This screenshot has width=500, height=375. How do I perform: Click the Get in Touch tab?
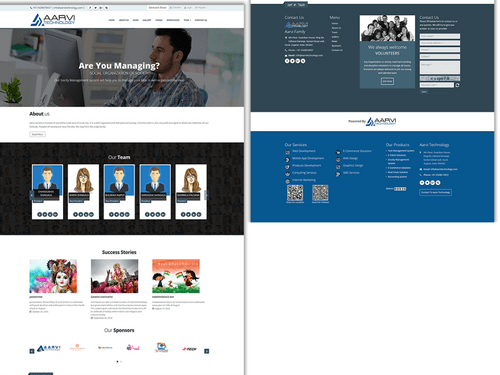pos(296,5)
